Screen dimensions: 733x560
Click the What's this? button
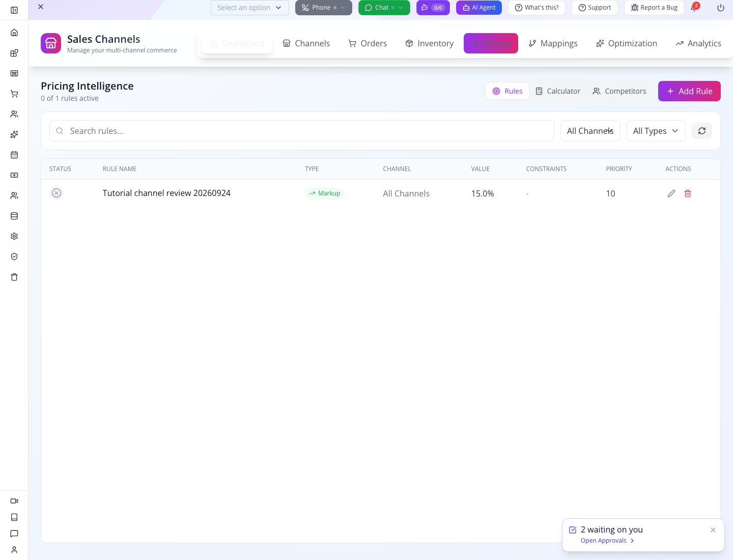pyautogui.click(x=537, y=8)
